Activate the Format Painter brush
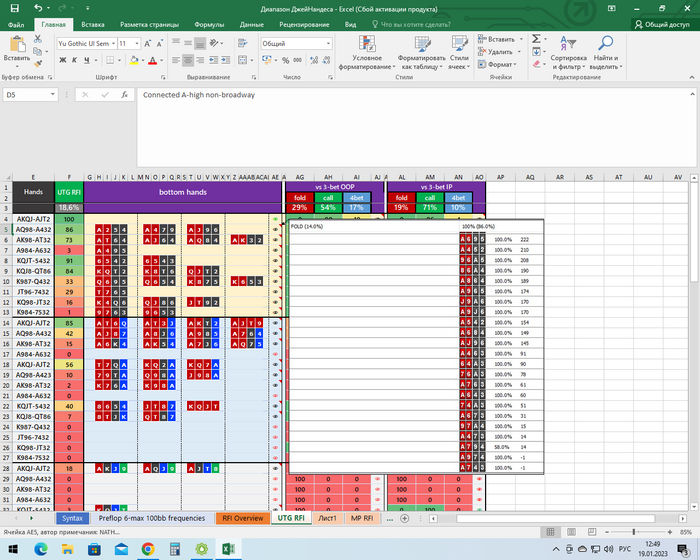The height and width of the screenshot is (560, 700). tap(38, 64)
